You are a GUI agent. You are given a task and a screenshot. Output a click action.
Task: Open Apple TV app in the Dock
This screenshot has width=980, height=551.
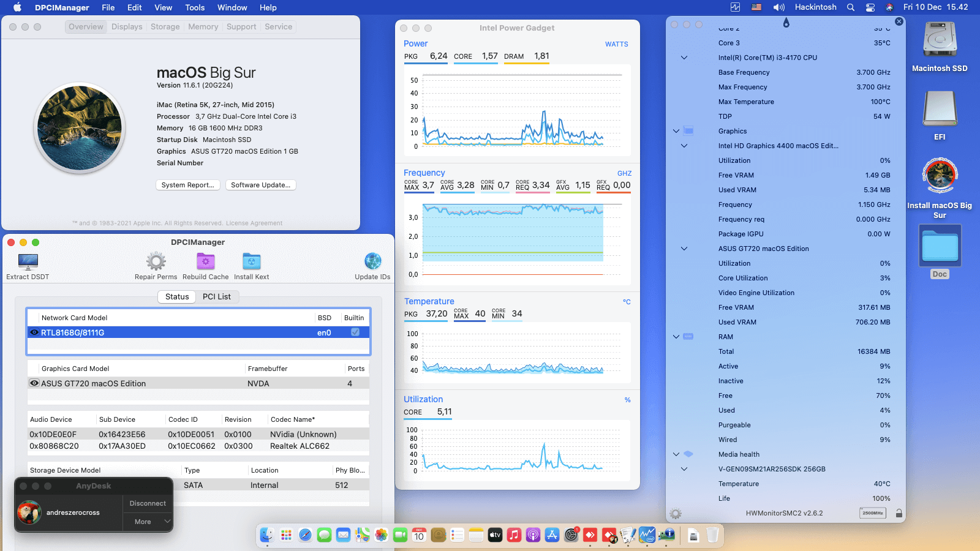tap(495, 535)
